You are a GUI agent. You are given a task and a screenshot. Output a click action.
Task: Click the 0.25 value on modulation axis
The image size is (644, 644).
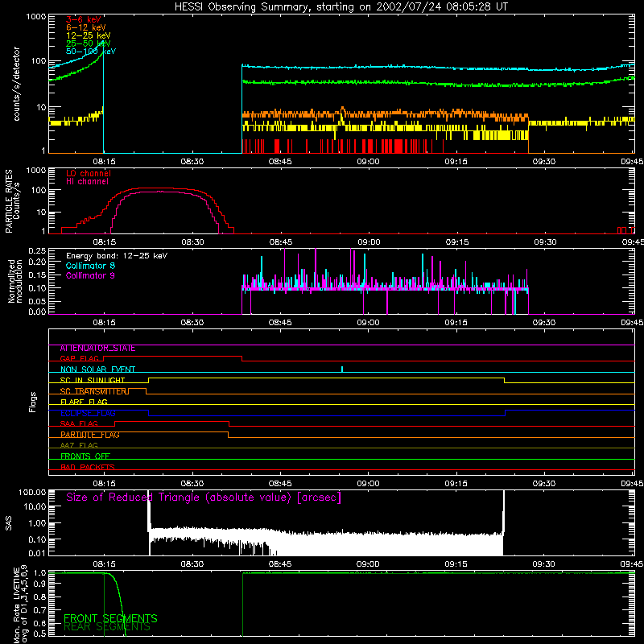[x=37, y=251]
